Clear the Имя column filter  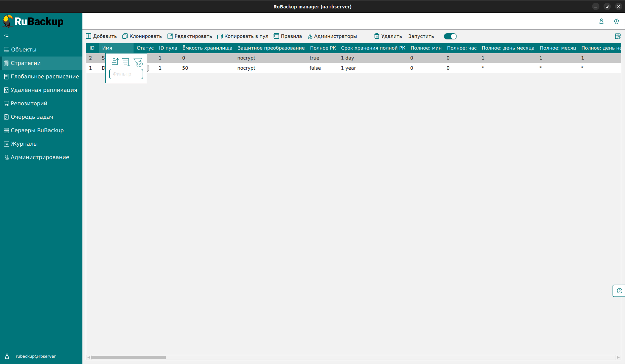(138, 62)
